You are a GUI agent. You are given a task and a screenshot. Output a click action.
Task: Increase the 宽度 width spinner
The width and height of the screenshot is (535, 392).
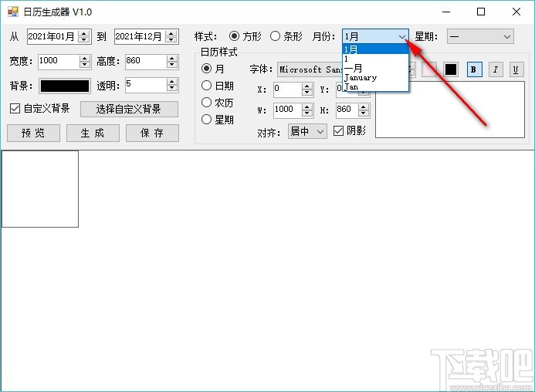point(85,59)
